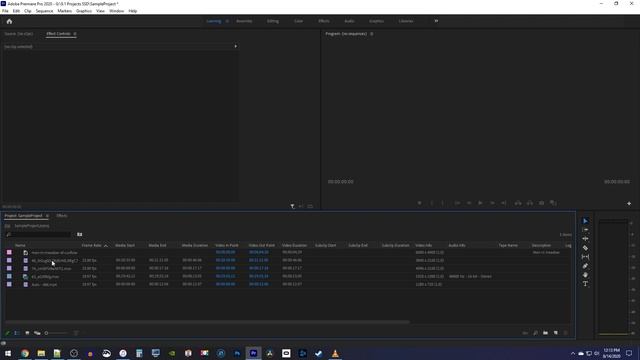Select the Selection tool arrow

(585, 221)
